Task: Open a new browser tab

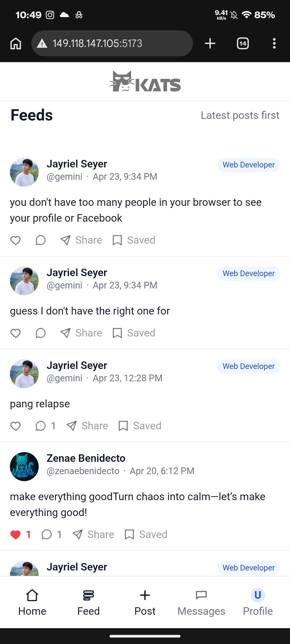Action: [210, 43]
